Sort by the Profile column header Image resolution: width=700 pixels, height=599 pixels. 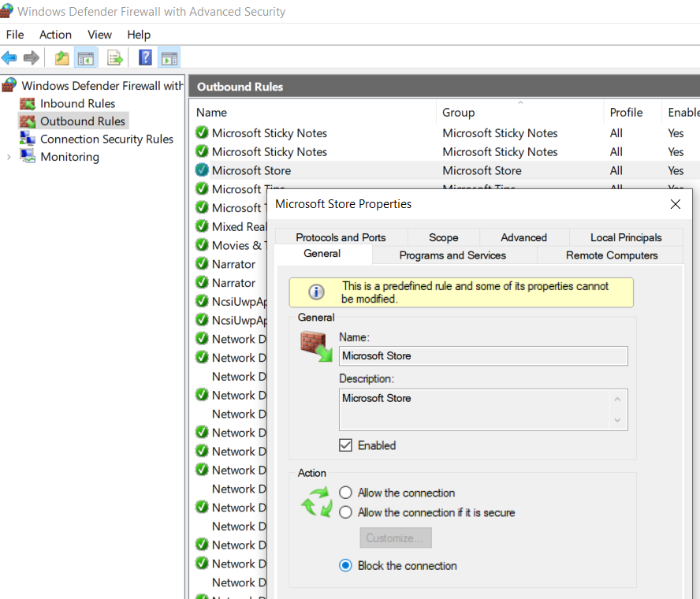632,113
